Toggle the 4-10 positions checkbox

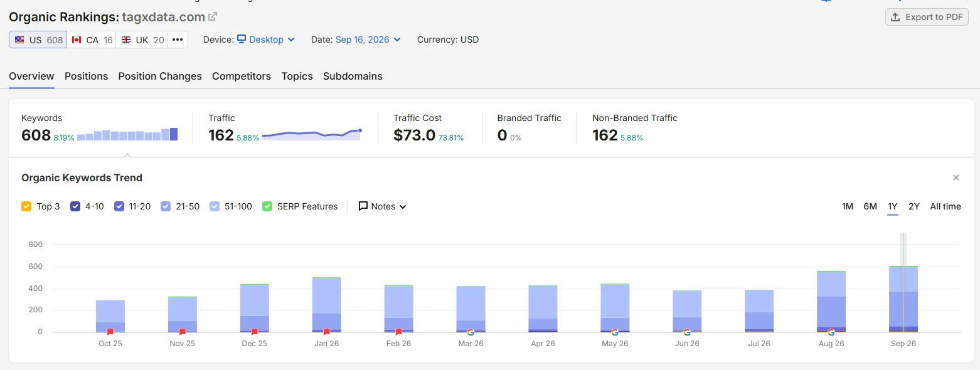pyautogui.click(x=75, y=206)
